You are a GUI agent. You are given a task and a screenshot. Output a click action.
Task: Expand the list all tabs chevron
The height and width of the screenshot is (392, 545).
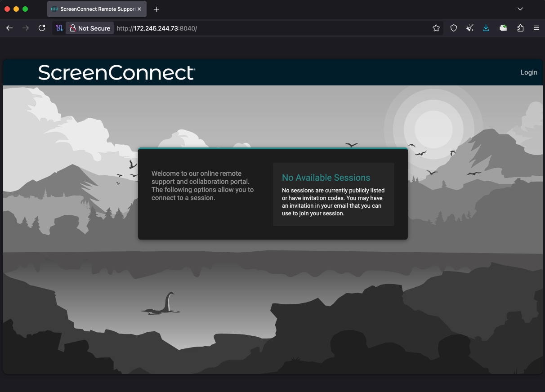tap(520, 9)
